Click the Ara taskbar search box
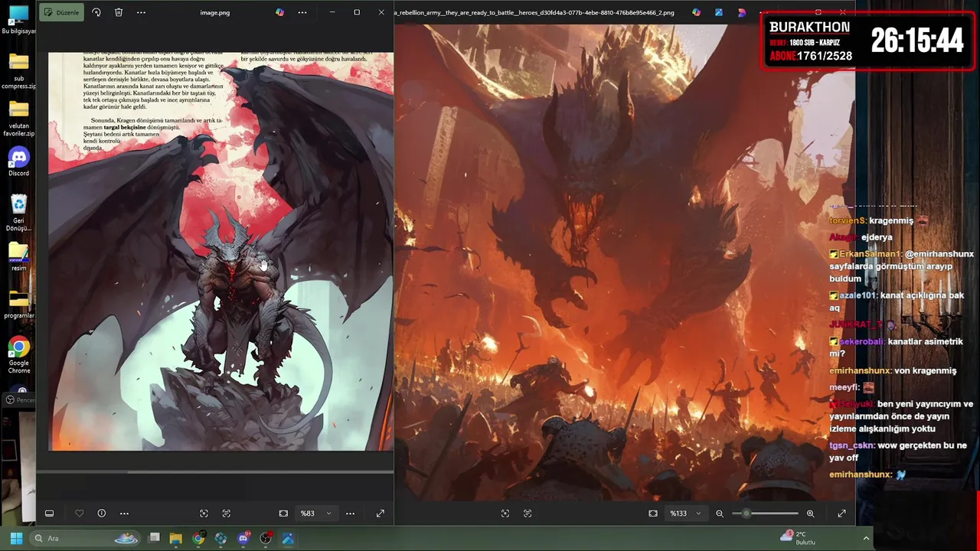The width and height of the screenshot is (980, 551). (86, 538)
